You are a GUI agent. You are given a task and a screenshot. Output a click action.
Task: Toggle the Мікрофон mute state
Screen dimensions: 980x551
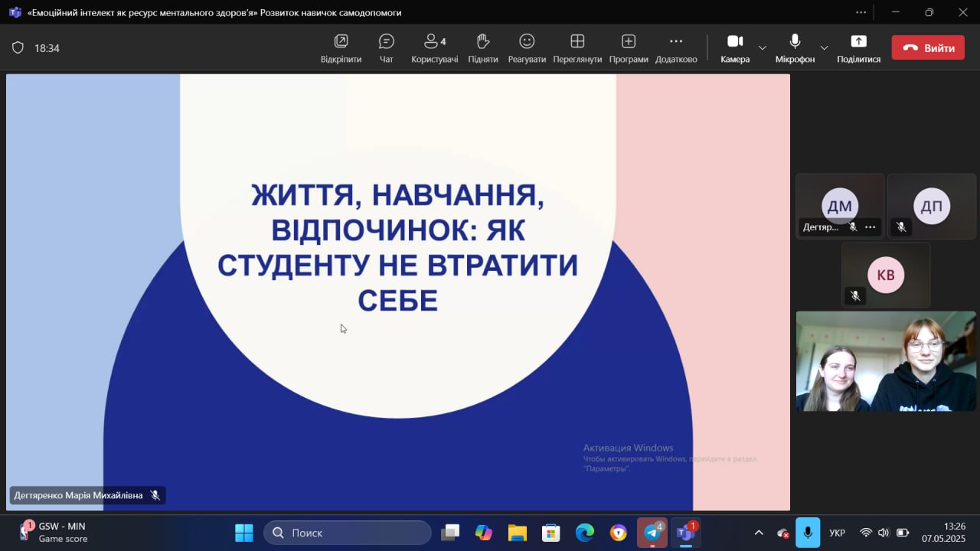click(795, 48)
